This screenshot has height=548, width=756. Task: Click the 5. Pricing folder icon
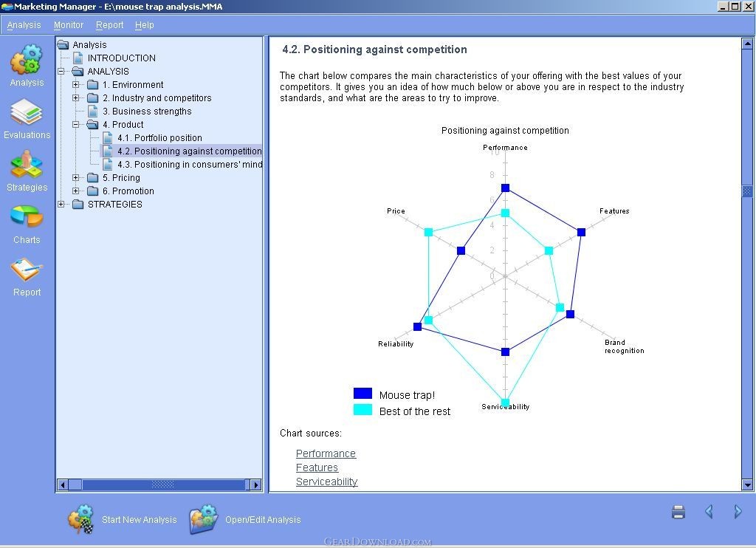tap(92, 178)
